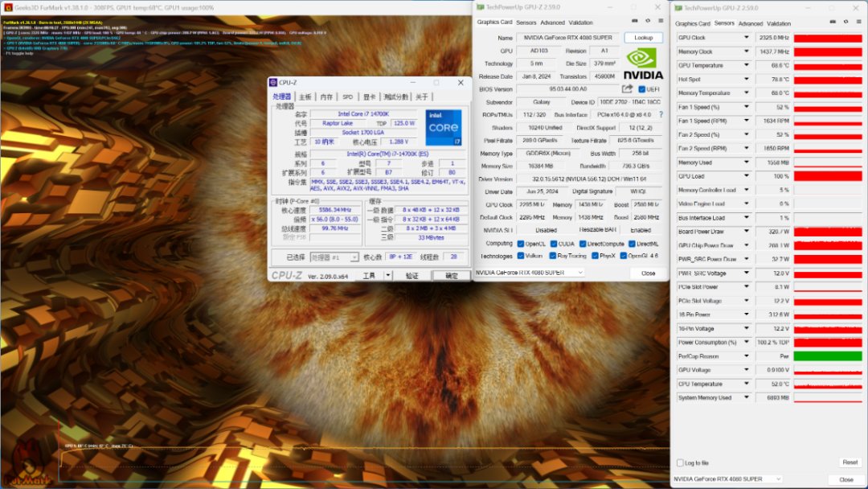Image resolution: width=868 pixels, height=489 pixels.
Task: Refresh GPU-Z Graphics Card window
Action: (648, 21)
